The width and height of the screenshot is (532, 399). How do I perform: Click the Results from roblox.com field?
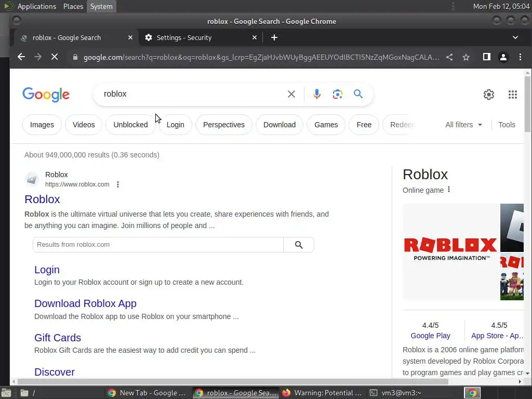(x=158, y=245)
